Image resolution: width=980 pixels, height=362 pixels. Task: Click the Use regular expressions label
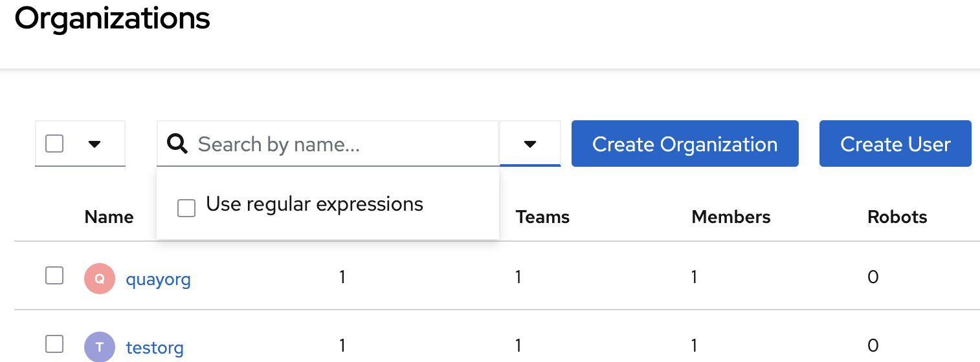point(315,204)
